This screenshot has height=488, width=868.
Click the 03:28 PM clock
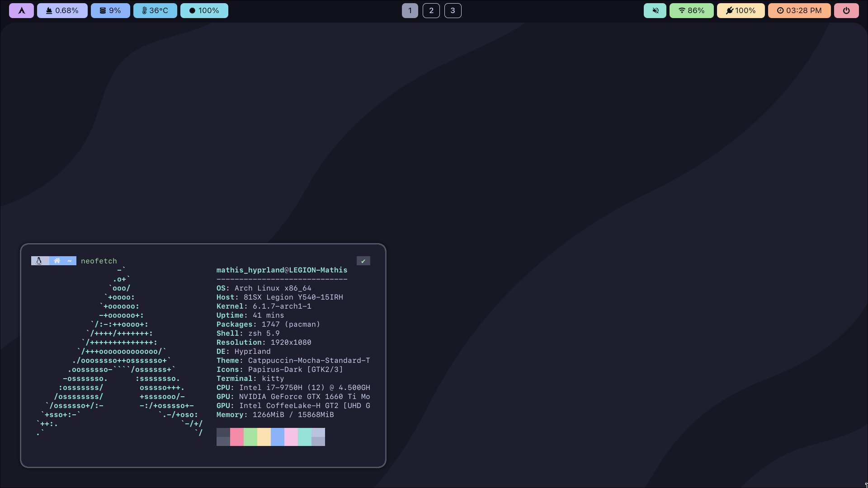(799, 10)
